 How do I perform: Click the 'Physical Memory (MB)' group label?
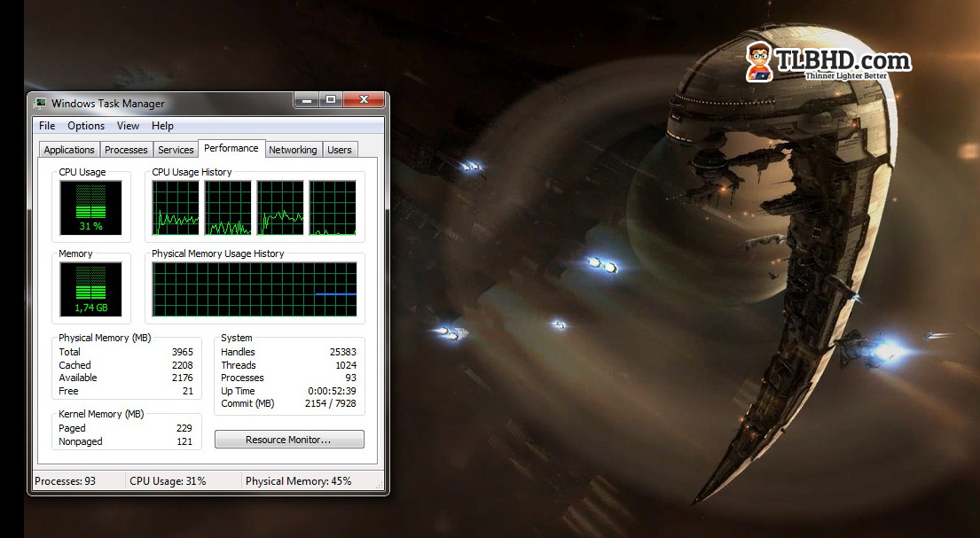click(105, 338)
